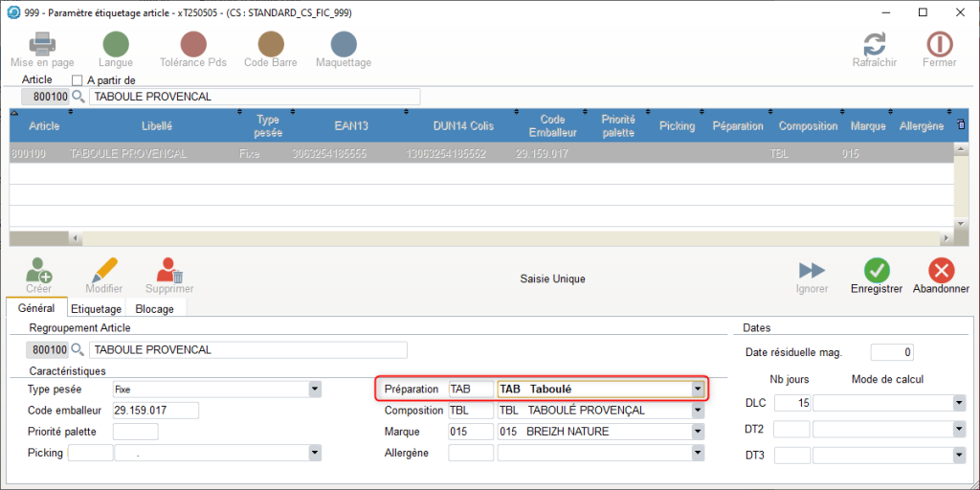Click the Code Barre toolbar icon
Viewport: 980px width, 490px height.
(x=271, y=44)
